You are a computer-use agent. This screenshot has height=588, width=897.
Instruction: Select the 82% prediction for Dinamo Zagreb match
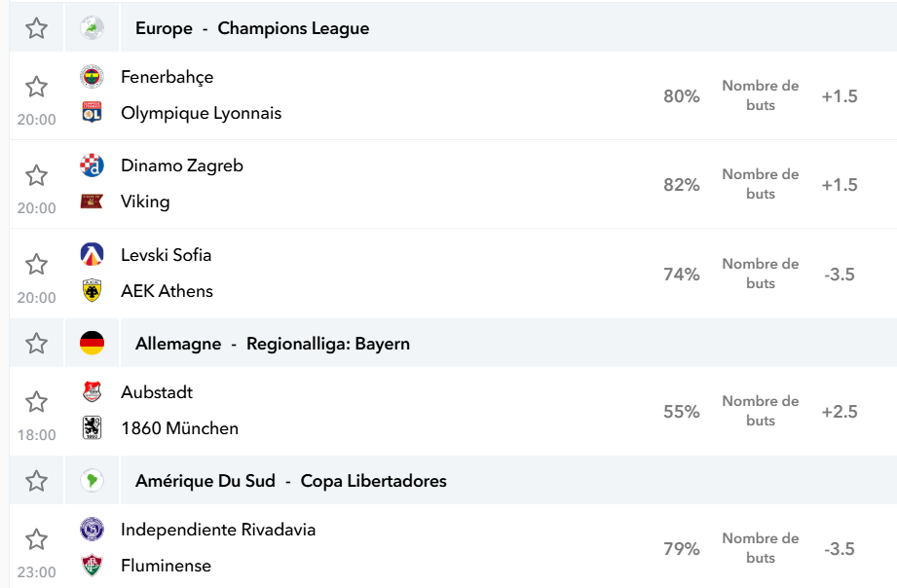tap(682, 185)
